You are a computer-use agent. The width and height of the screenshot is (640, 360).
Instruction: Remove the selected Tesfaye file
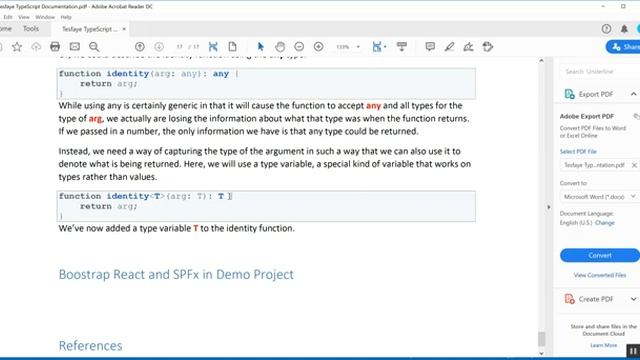click(634, 165)
